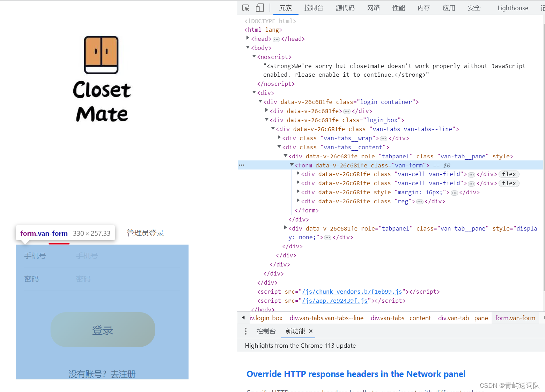Collapse the body element node
Screen dimensions: 545x392
point(248,47)
